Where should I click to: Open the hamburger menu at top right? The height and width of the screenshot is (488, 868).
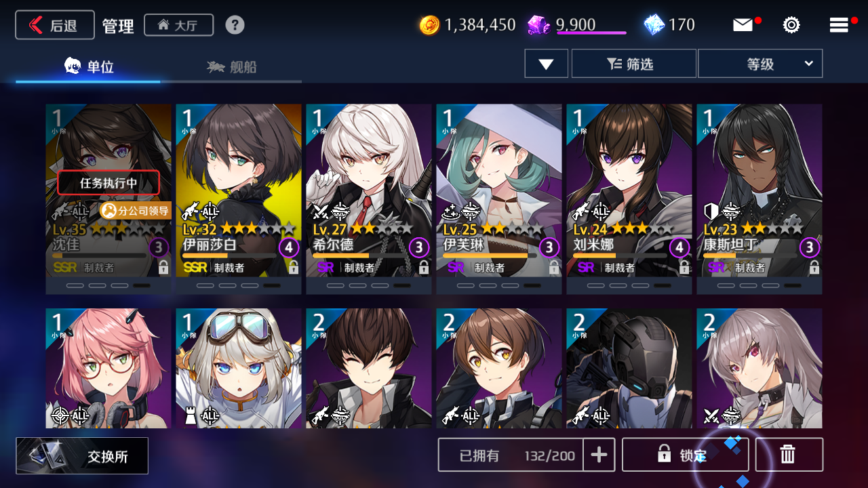[x=839, y=25]
